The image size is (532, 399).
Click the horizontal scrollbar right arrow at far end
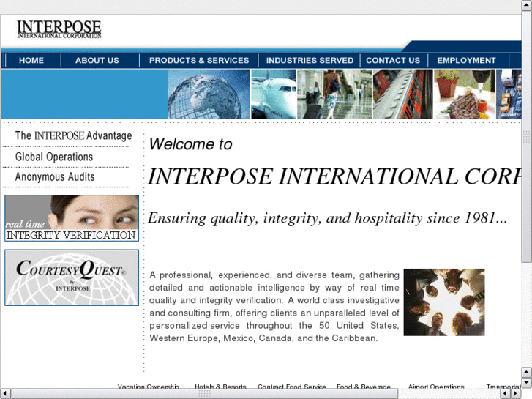(516, 394)
